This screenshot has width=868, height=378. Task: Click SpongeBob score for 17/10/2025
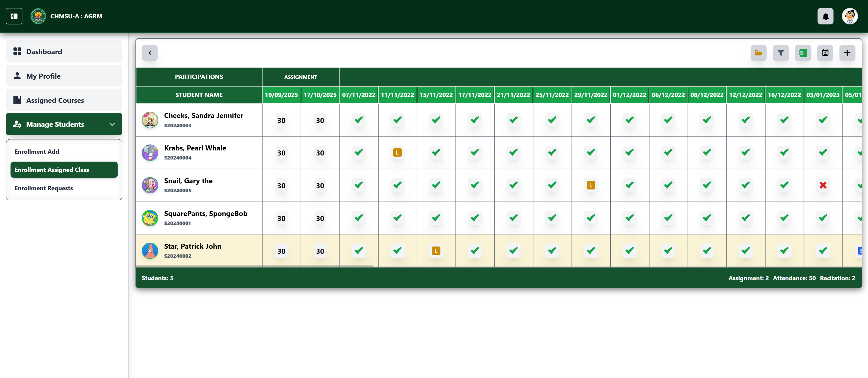320,218
